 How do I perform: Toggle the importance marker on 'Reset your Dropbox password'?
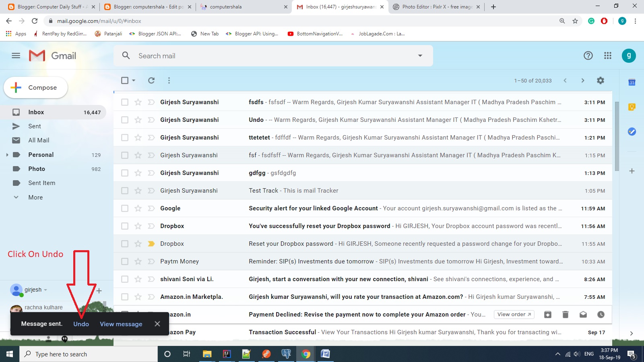[x=151, y=244]
